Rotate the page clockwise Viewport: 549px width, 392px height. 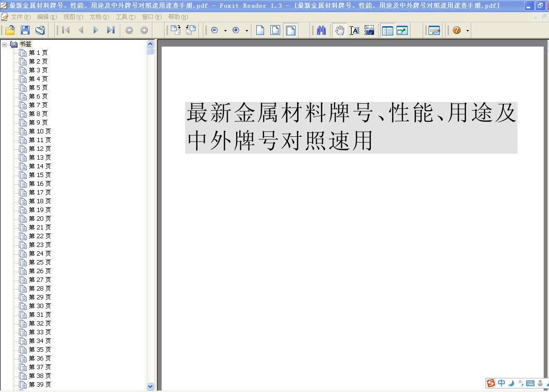[175, 31]
